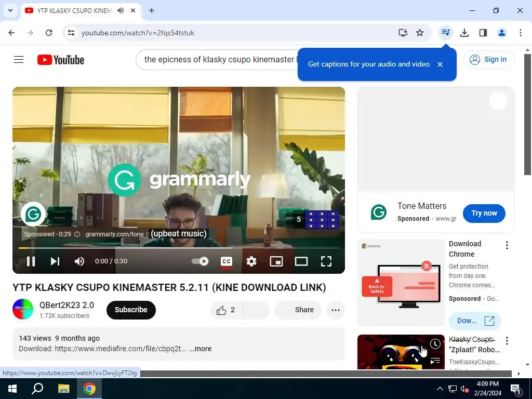
Task: Toggle Chrome side panel
Action: tap(483, 33)
